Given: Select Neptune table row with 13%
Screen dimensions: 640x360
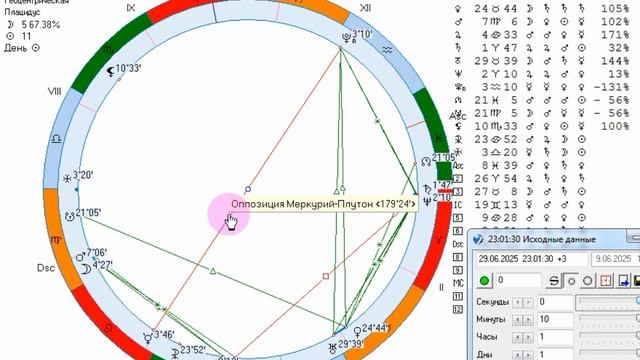Looking at the screenshot, I should click(542, 74).
